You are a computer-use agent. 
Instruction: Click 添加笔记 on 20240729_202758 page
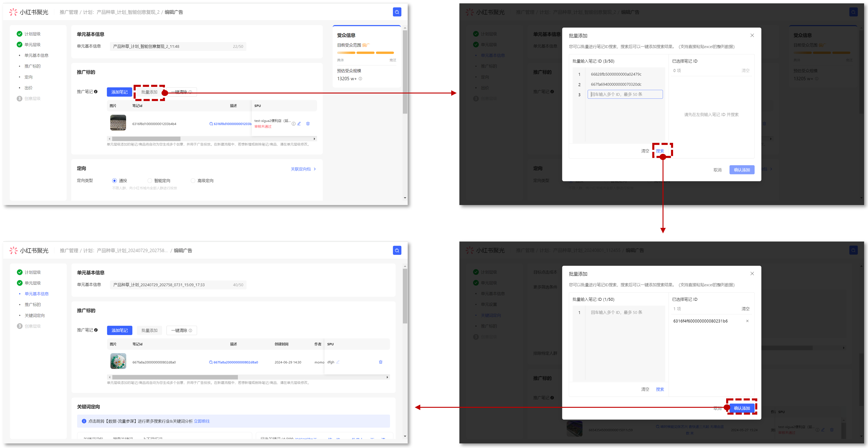(120, 331)
